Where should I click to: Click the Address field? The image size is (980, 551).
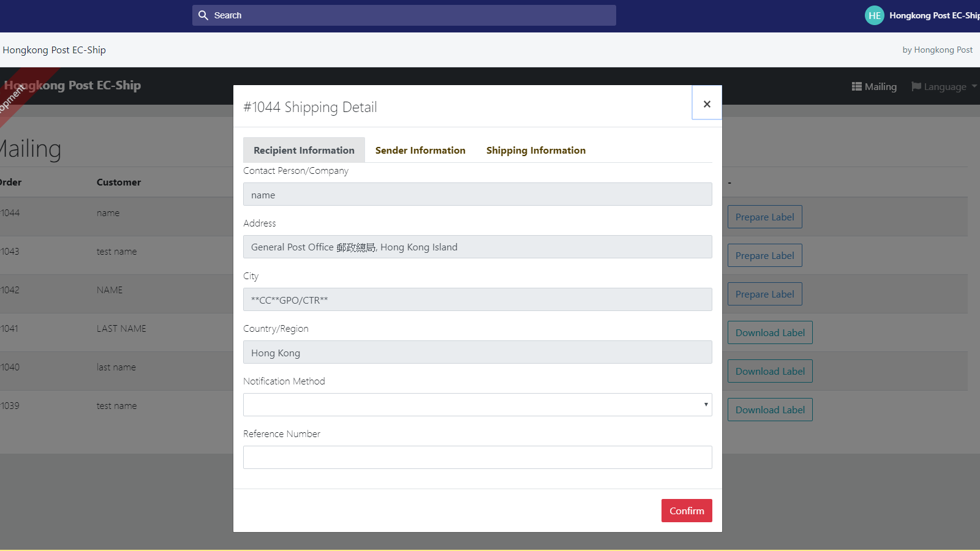[x=478, y=247]
